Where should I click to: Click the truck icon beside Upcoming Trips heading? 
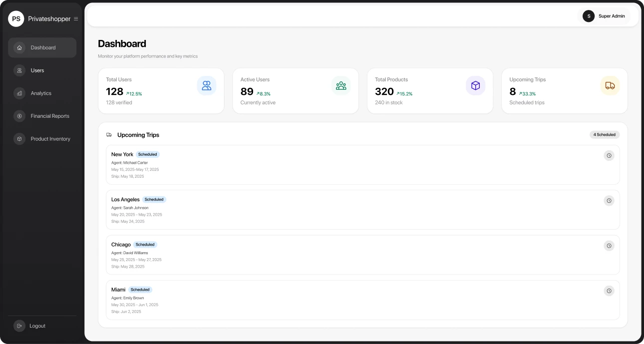point(109,135)
